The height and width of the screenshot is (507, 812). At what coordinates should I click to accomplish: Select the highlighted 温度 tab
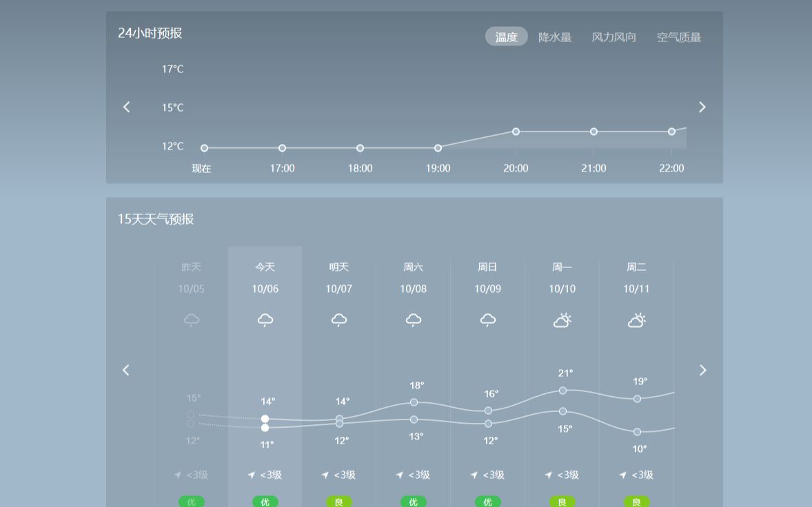[x=507, y=37]
